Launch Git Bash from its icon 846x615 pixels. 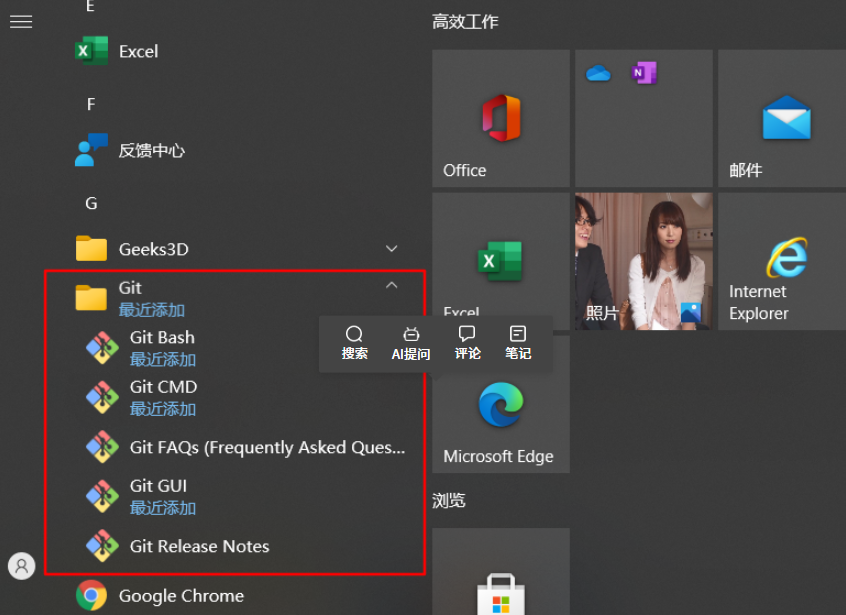103,348
